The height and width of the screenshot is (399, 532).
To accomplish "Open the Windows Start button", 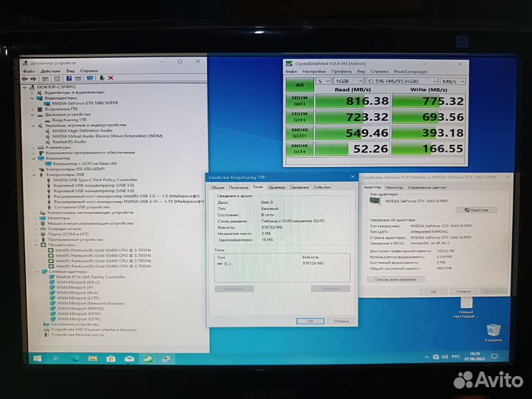I will point(37,358).
